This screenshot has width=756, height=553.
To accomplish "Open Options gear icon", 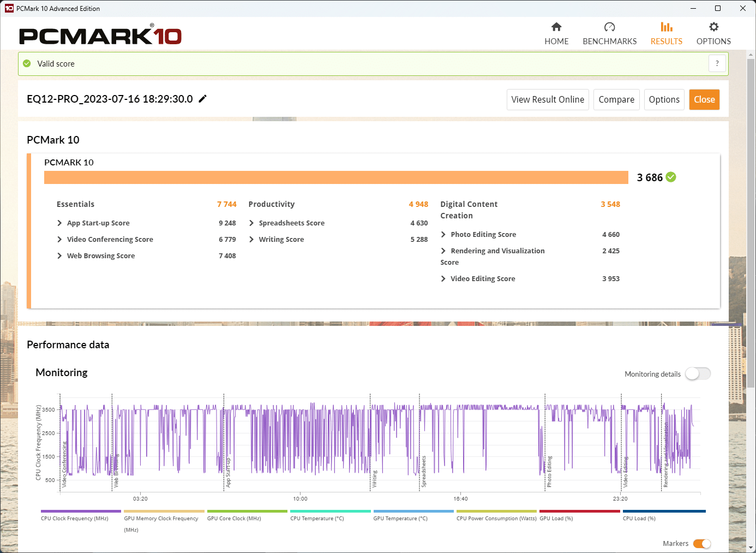I will click(x=713, y=27).
